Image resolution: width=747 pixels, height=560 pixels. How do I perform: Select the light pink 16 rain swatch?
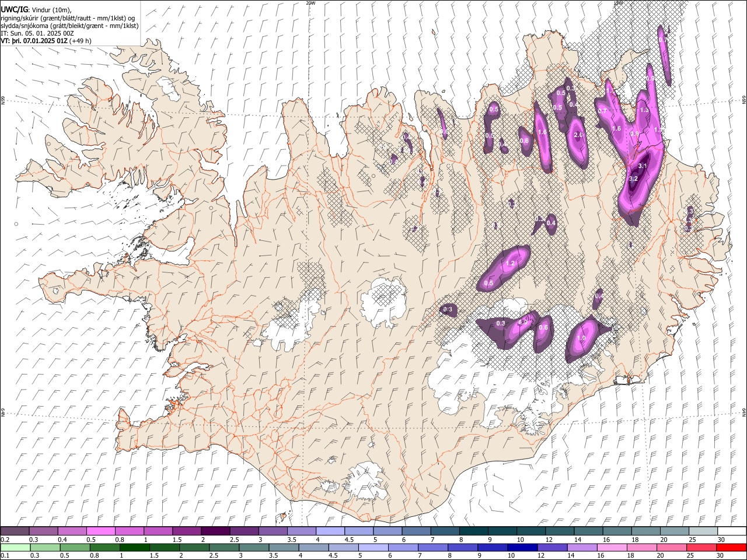coord(612,547)
